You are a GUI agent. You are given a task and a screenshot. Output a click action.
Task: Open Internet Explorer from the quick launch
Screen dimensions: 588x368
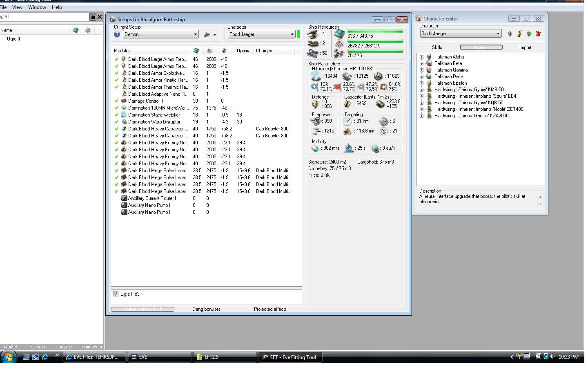click(x=45, y=357)
